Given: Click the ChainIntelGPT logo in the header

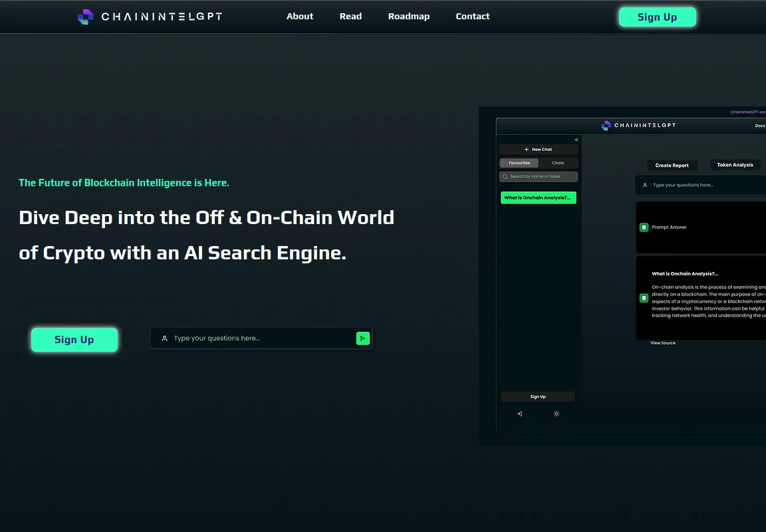Looking at the screenshot, I should pyautogui.click(x=150, y=17).
